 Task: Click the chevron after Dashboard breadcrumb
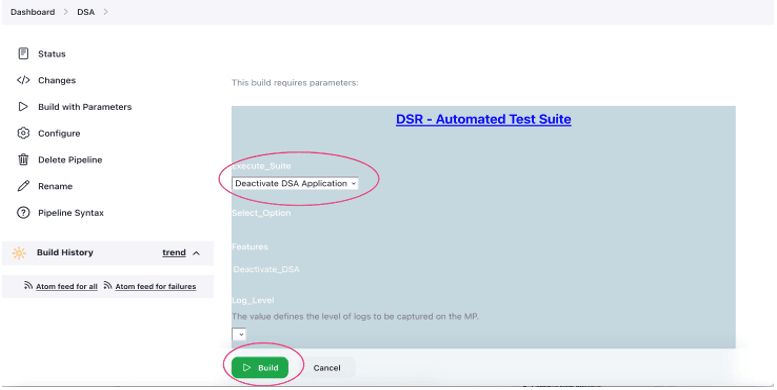[66, 12]
